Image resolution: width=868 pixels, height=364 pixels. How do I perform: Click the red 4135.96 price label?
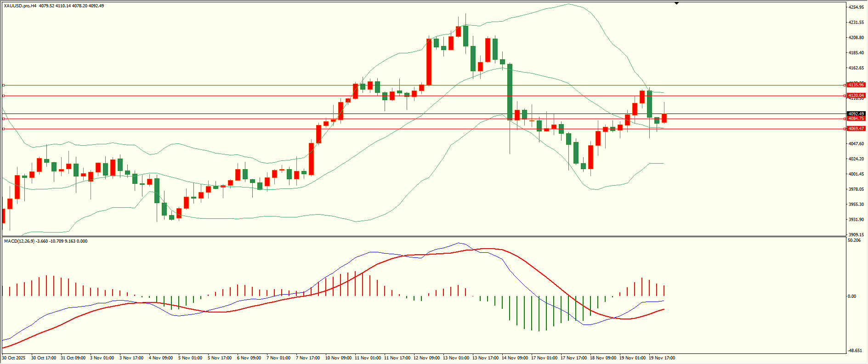click(x=856, y=85)
